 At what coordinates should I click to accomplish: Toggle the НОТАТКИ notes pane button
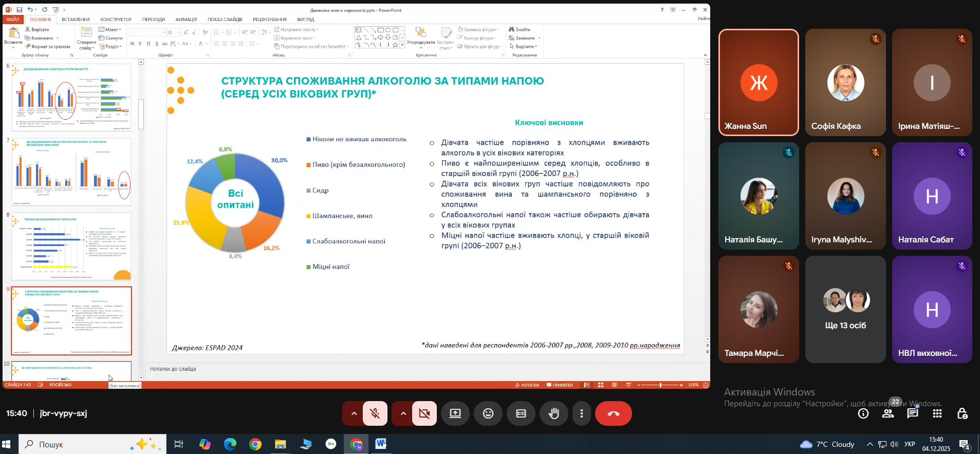[x=527, y=385]
